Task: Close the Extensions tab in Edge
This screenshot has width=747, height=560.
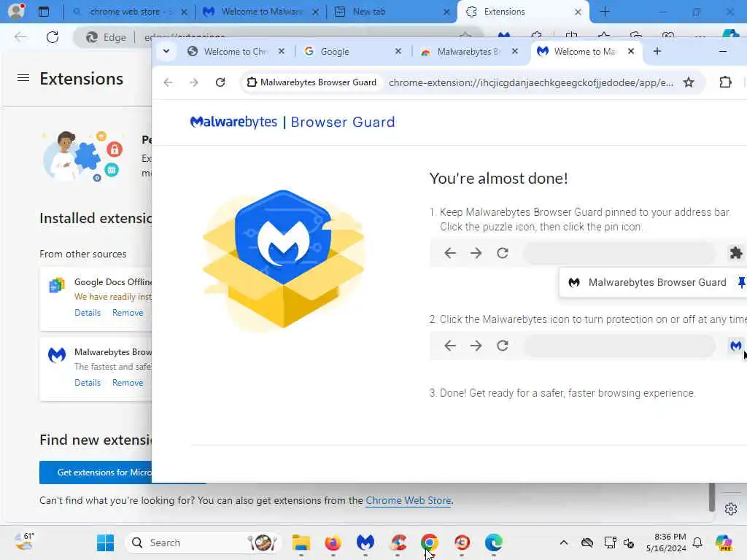Action: tap(578, 12)
